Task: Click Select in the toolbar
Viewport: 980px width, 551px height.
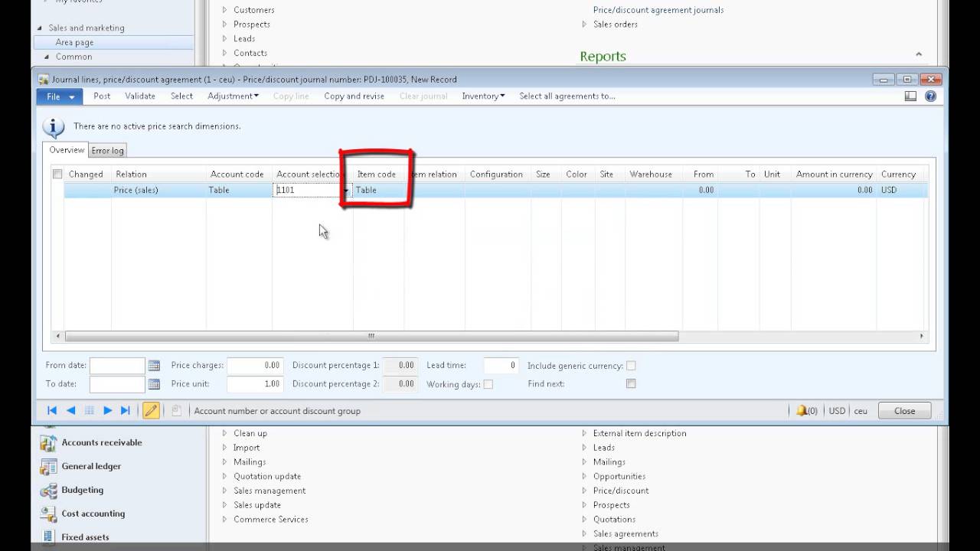Action: click(181, 96)
